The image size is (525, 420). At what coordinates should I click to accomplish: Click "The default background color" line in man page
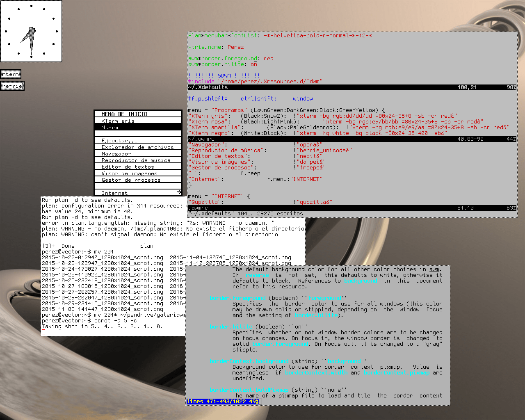[x=338, y=269]
